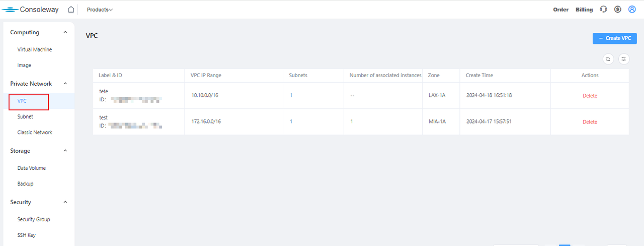Open the user account profile icon
The height and width of the screenshot is (246, 644).
point(632,10)
